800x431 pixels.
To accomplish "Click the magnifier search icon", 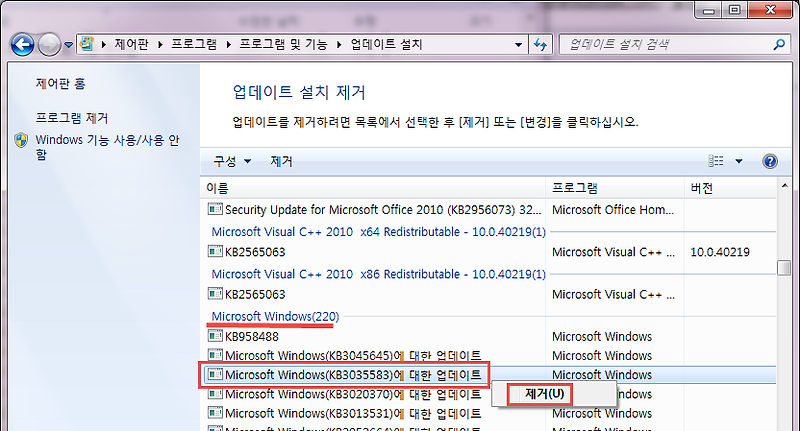I will point(779,45).
